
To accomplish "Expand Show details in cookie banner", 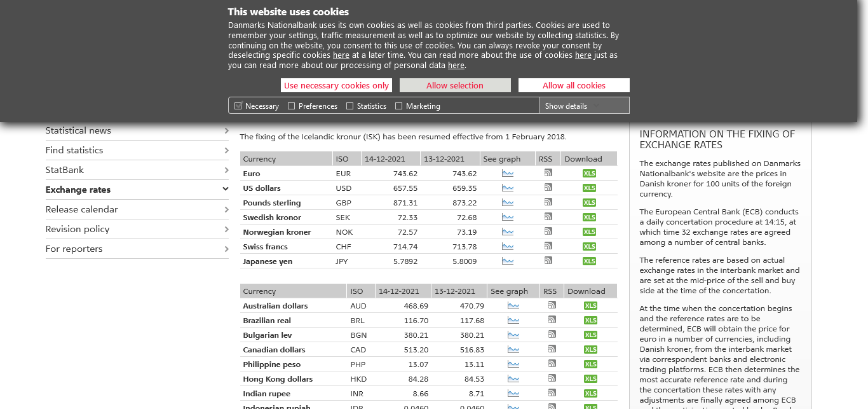I will tap(572, 106).
